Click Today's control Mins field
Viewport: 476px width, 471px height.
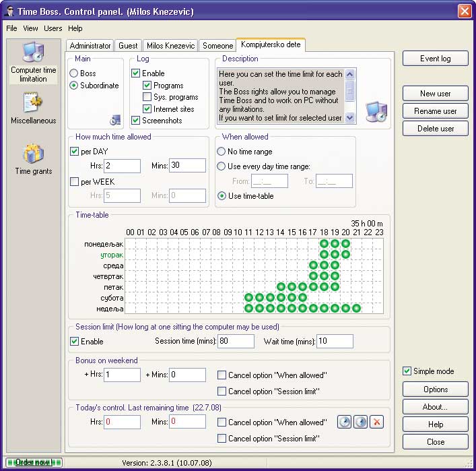pos(187,422)
